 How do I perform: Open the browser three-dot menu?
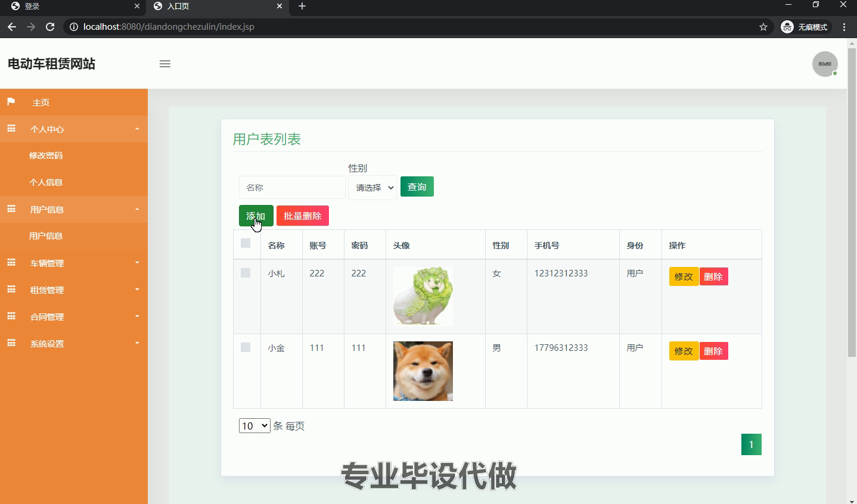tap(844, 27)
